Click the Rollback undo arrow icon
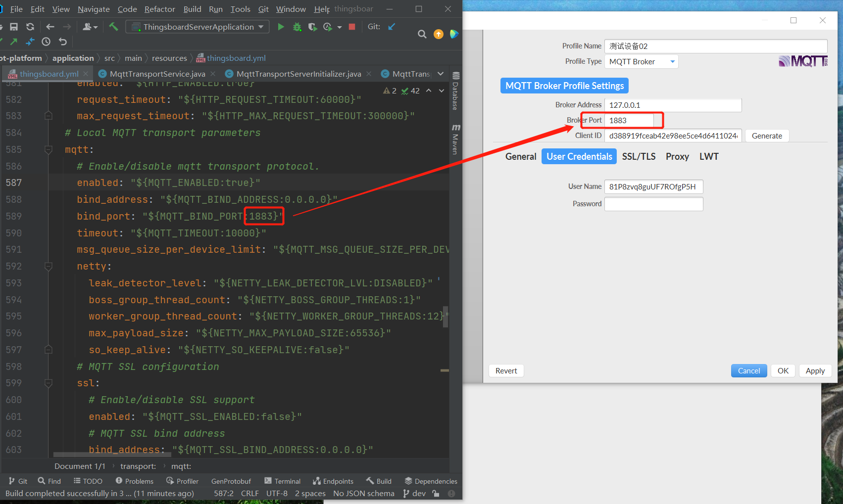The image size is (843, 504). coord(62,42)
